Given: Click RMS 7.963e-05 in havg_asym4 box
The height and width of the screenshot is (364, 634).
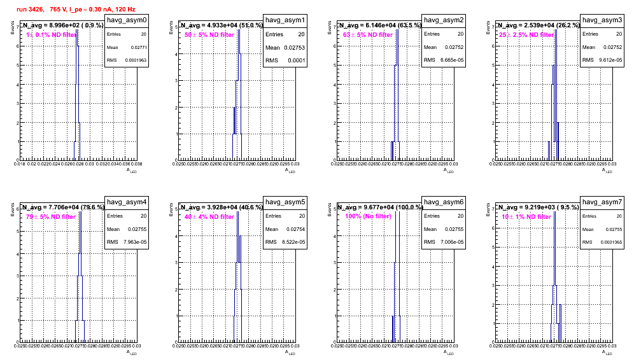Looking at the screenshot, I should coord(127,242).
